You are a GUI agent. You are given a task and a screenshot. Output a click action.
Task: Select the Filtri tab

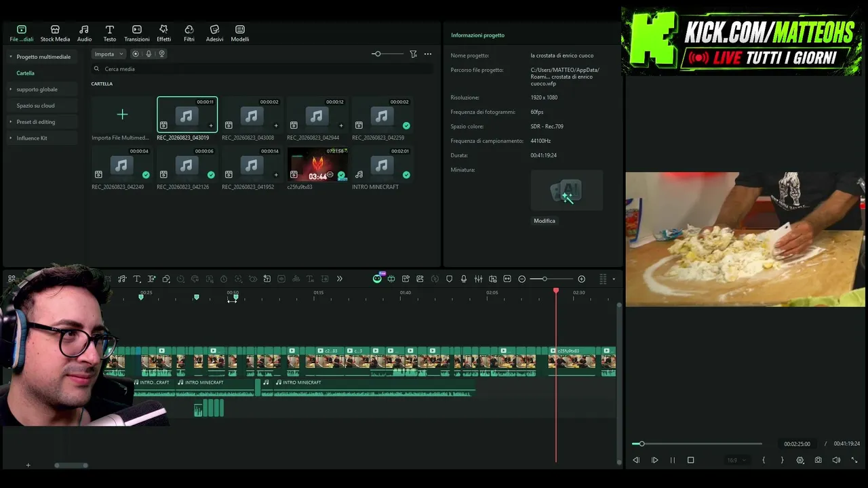click(189, 33)
